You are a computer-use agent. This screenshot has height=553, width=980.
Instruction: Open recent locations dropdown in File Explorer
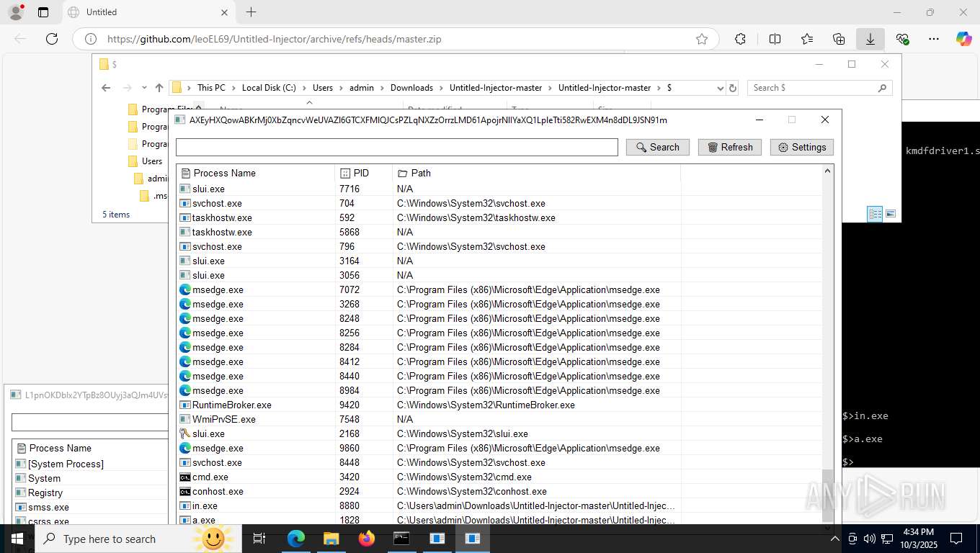pyautogui.click(x=144, y=88)
